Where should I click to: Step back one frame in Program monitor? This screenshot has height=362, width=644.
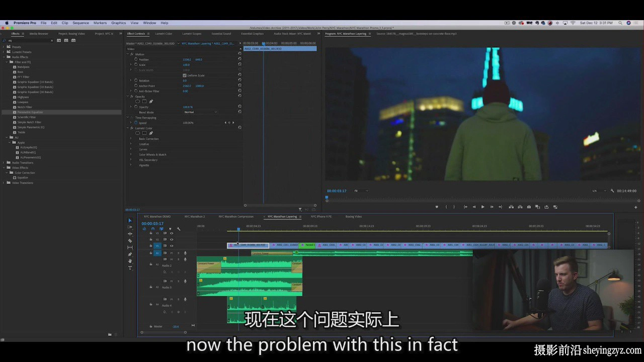click(x=474, y=207)
